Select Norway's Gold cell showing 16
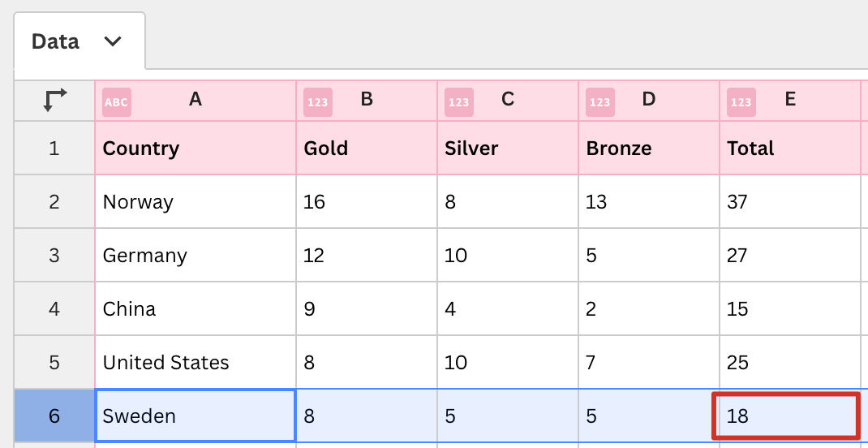This screenshot has height=448, width=868. 367,201
